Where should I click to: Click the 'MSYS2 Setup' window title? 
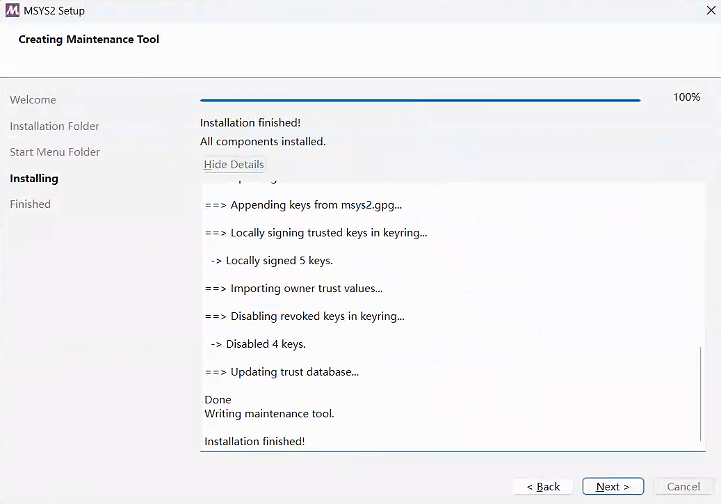54,11
